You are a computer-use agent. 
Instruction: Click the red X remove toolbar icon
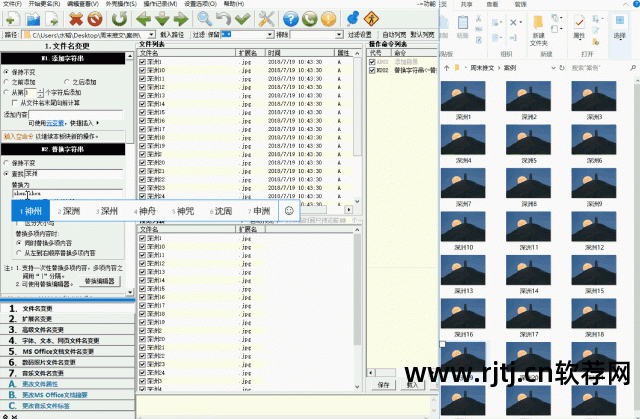[x=76, y=19]
